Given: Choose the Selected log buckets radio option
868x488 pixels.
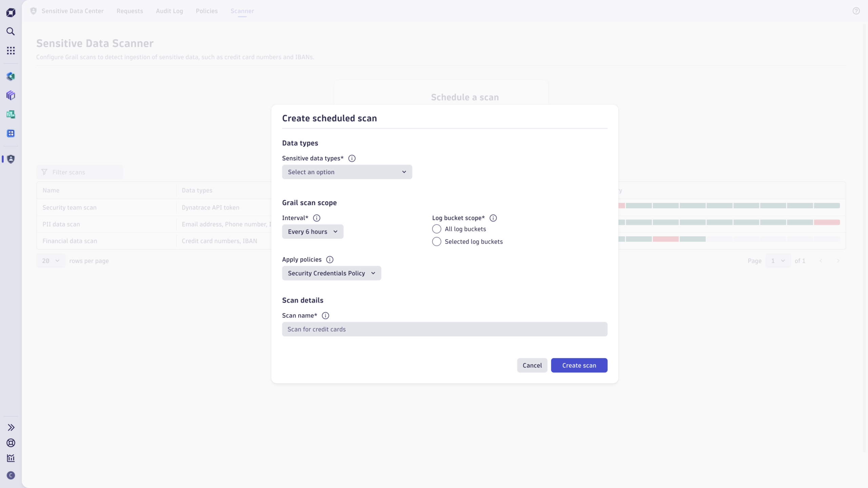Looking at the screenshot, I should [437, 242].
